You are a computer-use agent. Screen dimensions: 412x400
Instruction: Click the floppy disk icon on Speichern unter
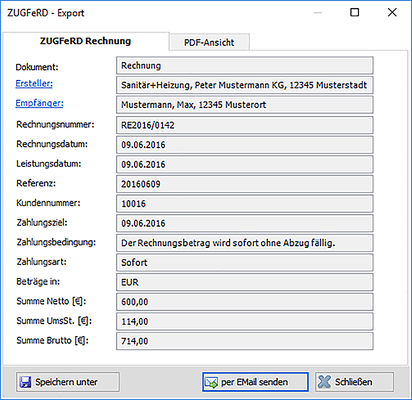(x=25, y=382)
